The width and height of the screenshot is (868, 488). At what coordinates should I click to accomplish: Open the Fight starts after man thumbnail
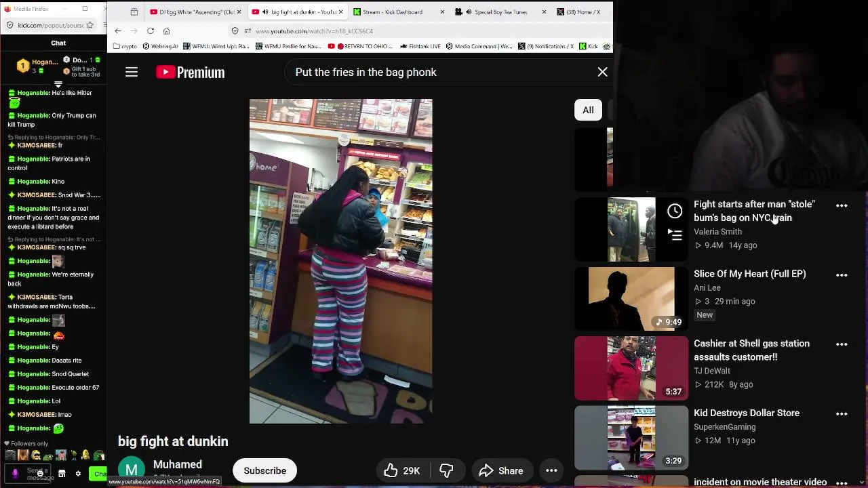631,229
